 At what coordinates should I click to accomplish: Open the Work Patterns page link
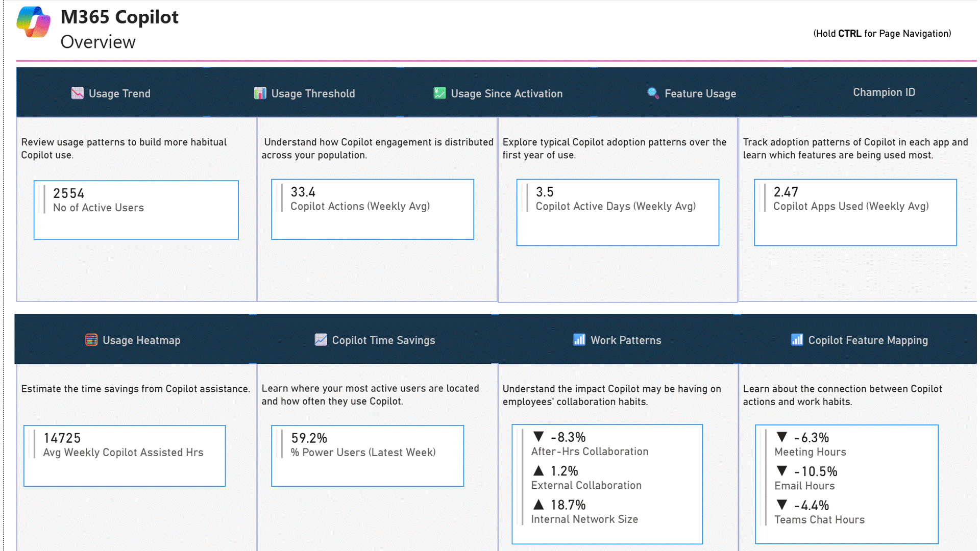pos(625,340)
